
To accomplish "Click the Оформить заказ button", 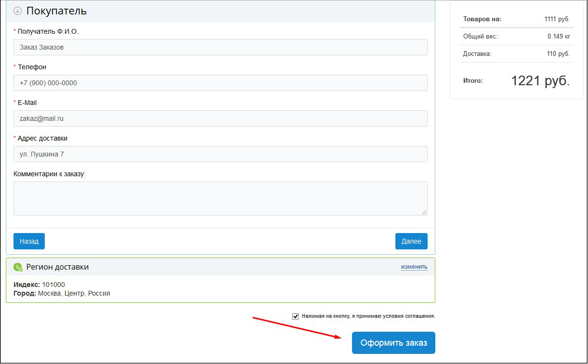I will (393, 343).
